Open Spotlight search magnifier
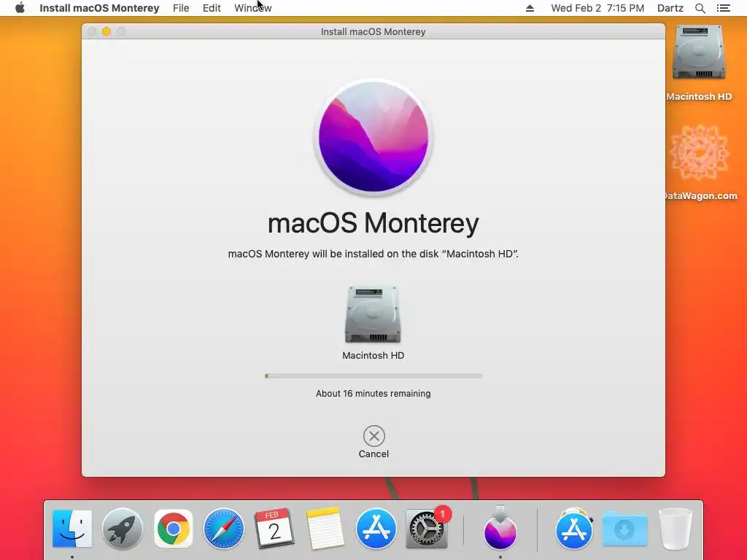 [700, 8]
